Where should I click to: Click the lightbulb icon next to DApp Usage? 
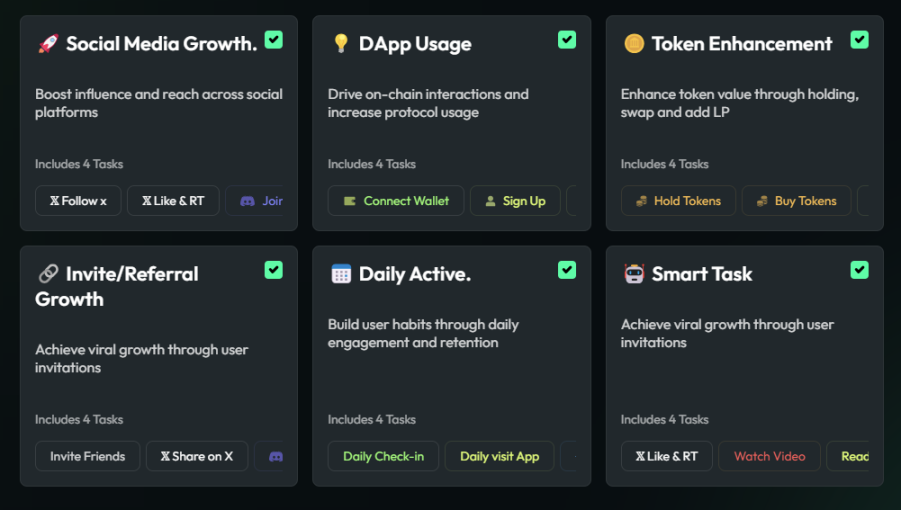tap(341, 44)
